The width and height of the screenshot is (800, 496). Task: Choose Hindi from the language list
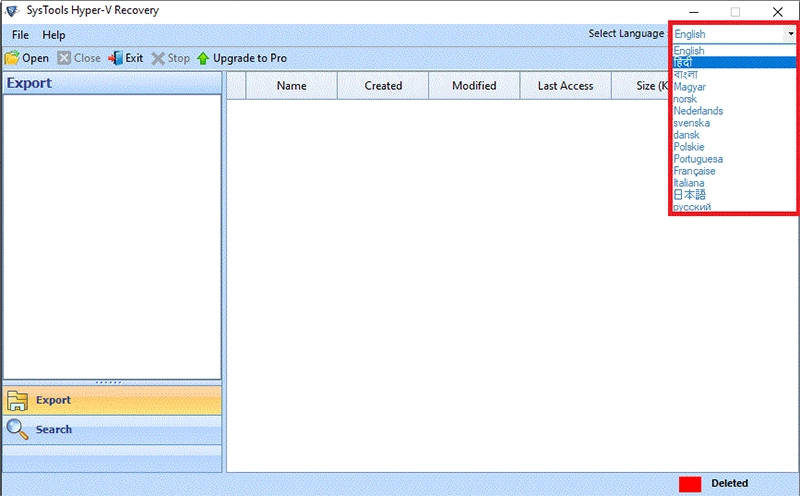point(734,62)
